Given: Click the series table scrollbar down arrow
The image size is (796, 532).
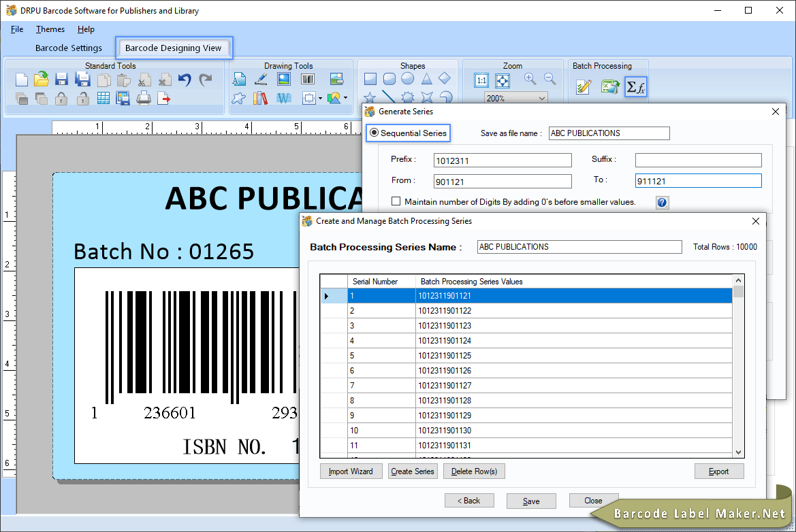Looking at the screenshot, I should coord(738,452).
